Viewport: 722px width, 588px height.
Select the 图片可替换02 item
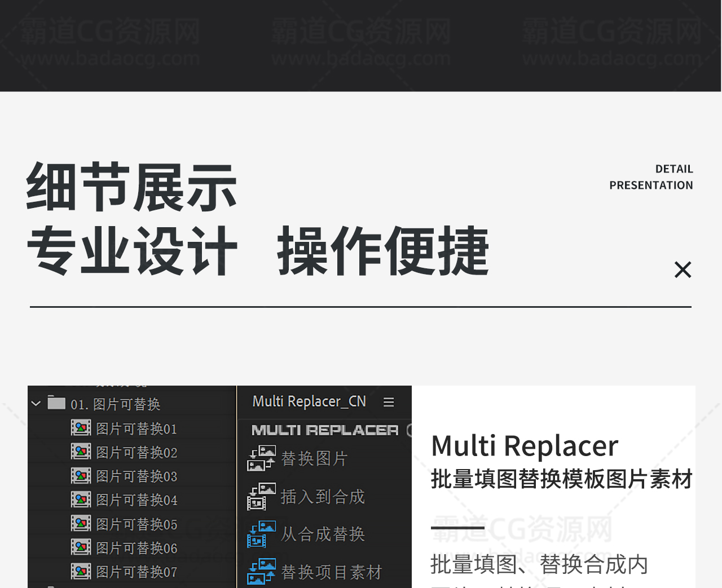137,453
